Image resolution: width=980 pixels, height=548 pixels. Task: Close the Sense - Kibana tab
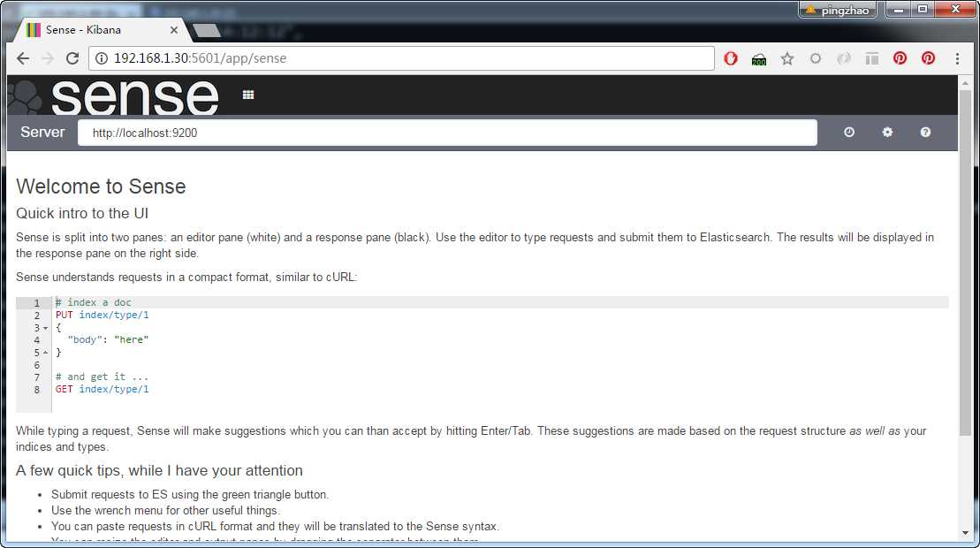pos(174,30)
